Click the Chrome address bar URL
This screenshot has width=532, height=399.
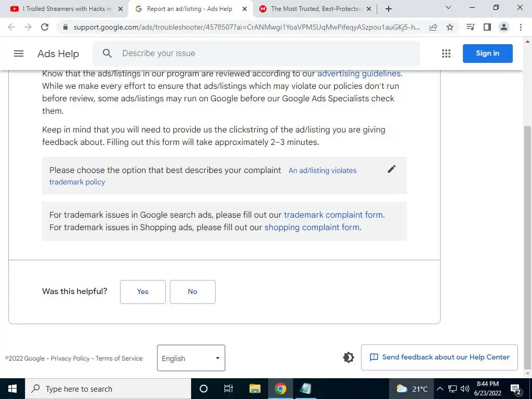(247, 27)
